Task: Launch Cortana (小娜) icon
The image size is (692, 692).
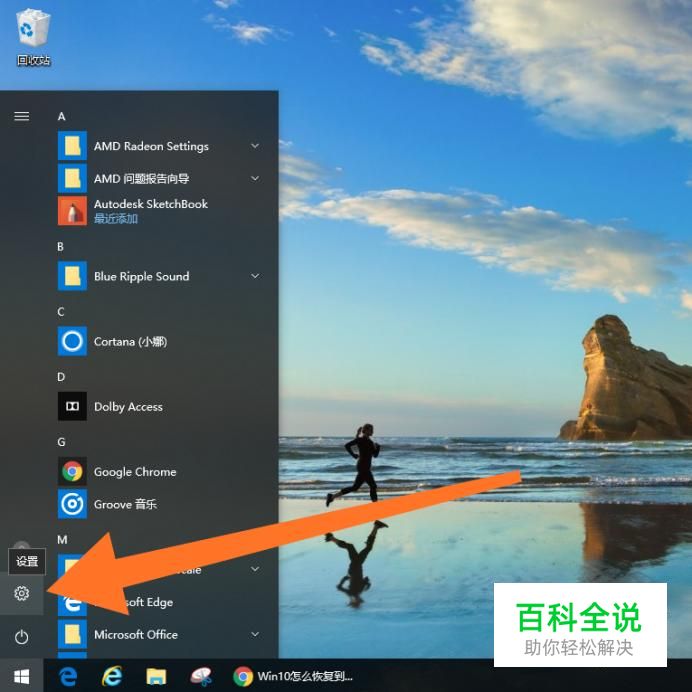Action: pyautogui.click(x=72, y=341)
